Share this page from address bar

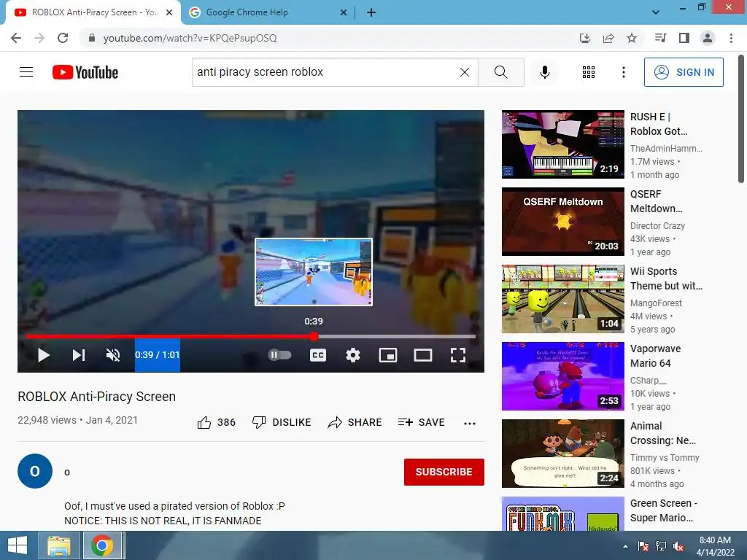coord(608,38)
